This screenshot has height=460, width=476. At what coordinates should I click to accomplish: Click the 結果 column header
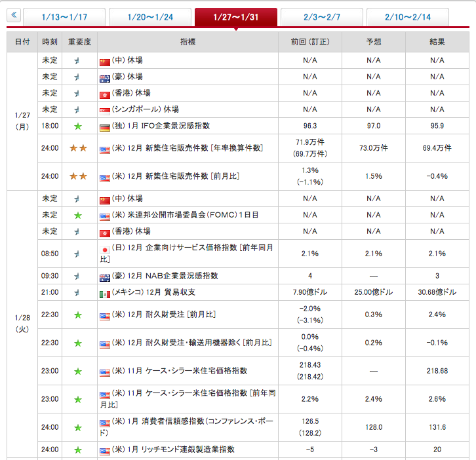click(437, 42)
